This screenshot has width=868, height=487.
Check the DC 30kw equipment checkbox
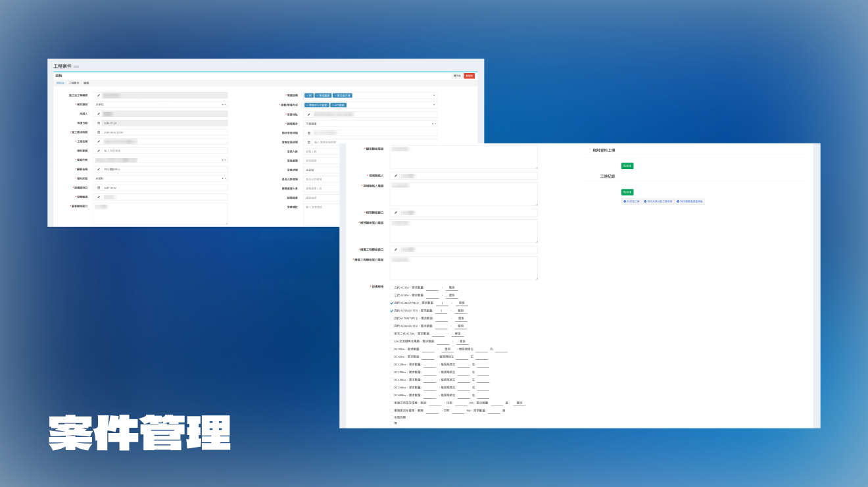coord(392,349)
